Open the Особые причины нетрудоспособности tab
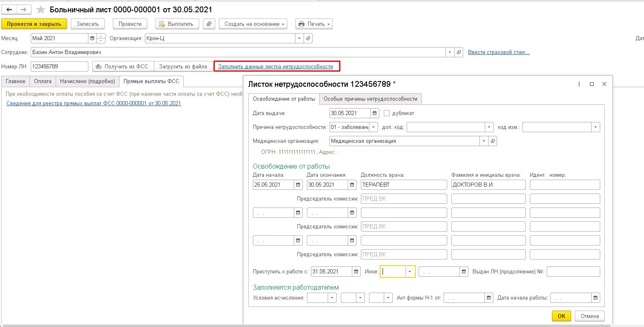Screen dimensions: 644x327 [x=370, y=99]
